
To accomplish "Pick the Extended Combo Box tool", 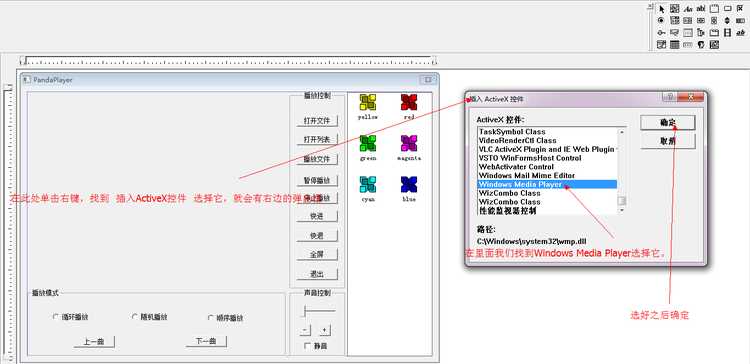I will tap(714, 44).
